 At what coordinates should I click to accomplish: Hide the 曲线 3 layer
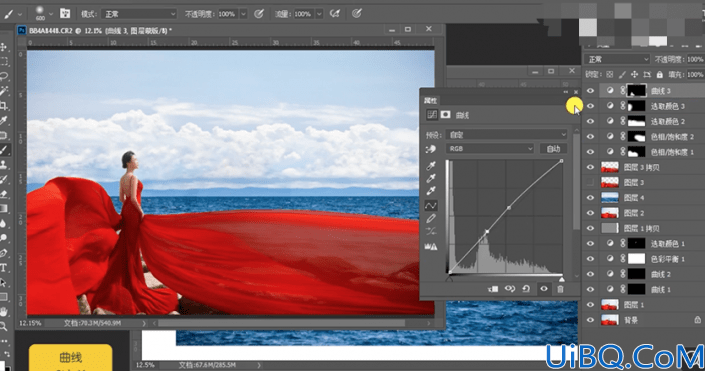[x=590, y=90]
